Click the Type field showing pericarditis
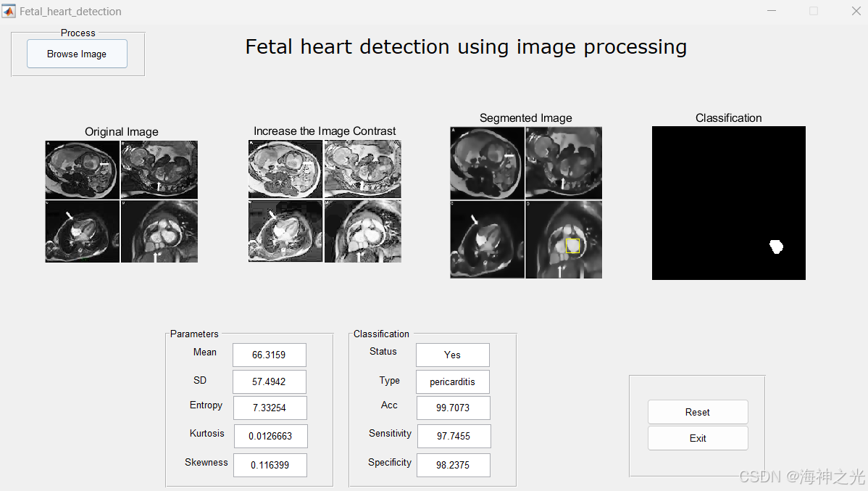The image size is (868, 491). coord(452,381)
